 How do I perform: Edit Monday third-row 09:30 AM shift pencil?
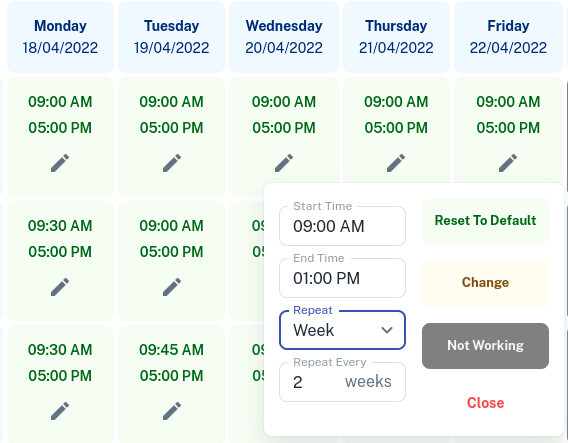coord(60,411)
